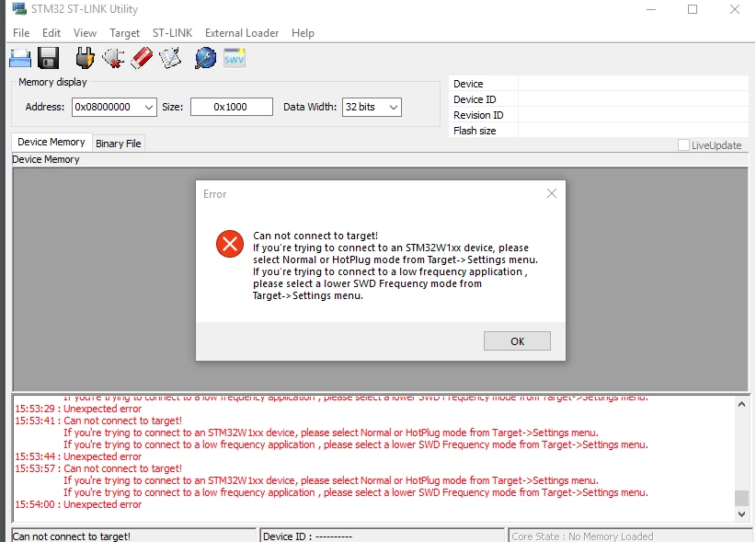The image size is (756, 542).
Task: Click the Full chip erase eraser icon
Action: [x=142, y=58]
